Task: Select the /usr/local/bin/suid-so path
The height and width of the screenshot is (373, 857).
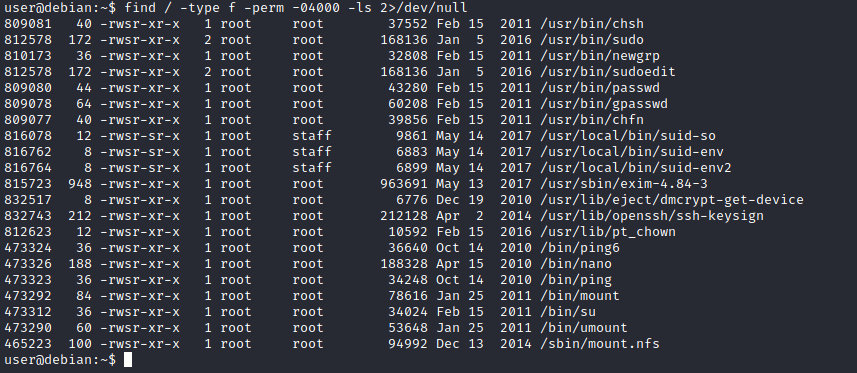Action: click(627, 136)
